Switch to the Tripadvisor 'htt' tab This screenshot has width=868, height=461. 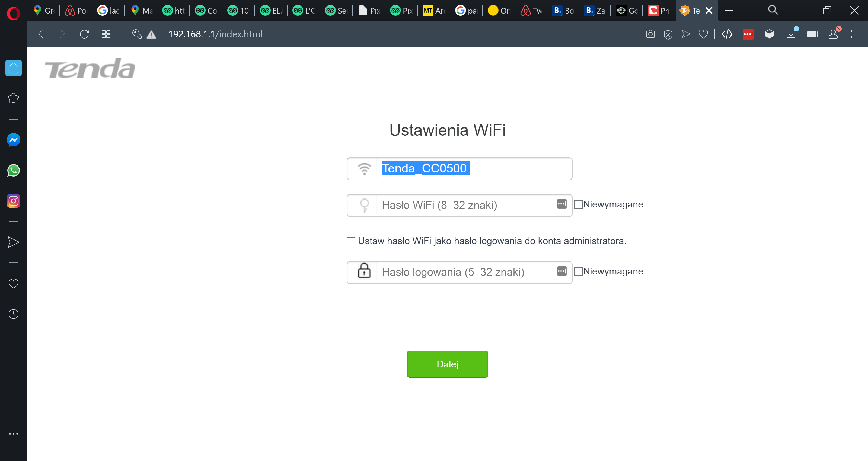pos(174,11)
